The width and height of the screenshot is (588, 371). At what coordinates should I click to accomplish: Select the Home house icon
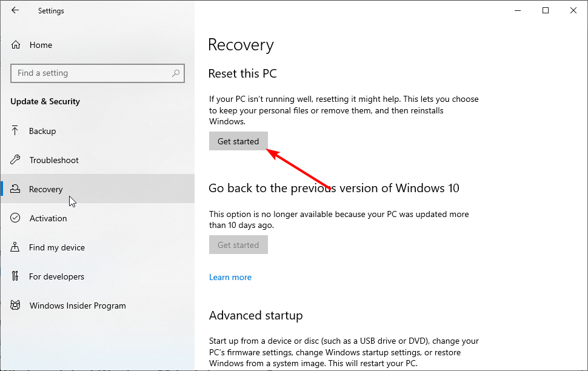click(x=16, y=44)
